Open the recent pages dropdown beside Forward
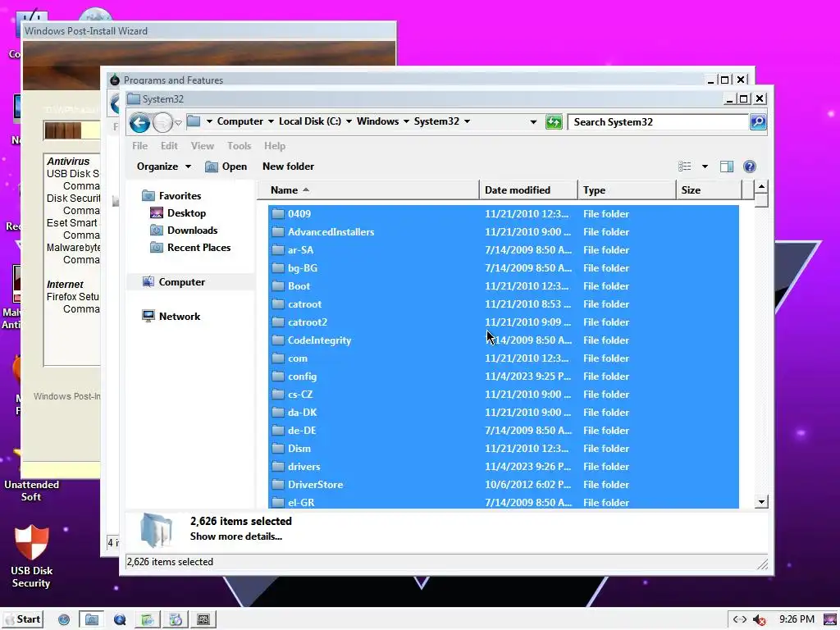This screenshot has width=840, height=630. coord(179,123)
